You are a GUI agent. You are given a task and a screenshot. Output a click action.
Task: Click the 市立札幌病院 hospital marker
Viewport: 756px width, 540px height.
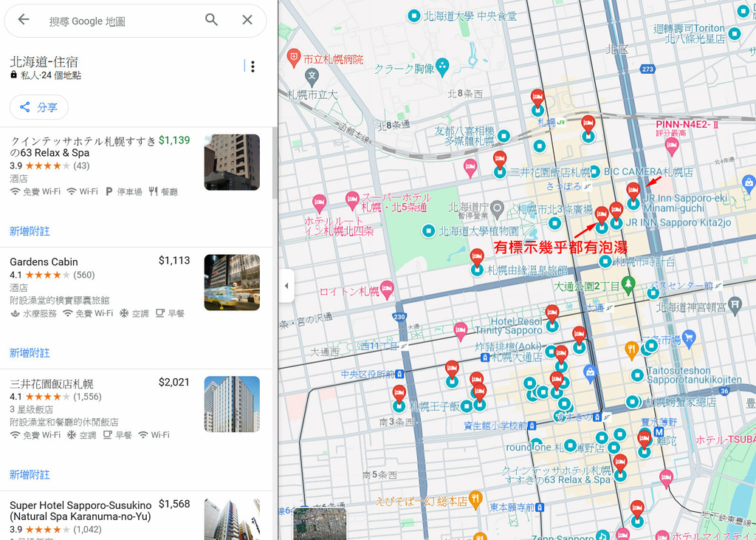294,58
